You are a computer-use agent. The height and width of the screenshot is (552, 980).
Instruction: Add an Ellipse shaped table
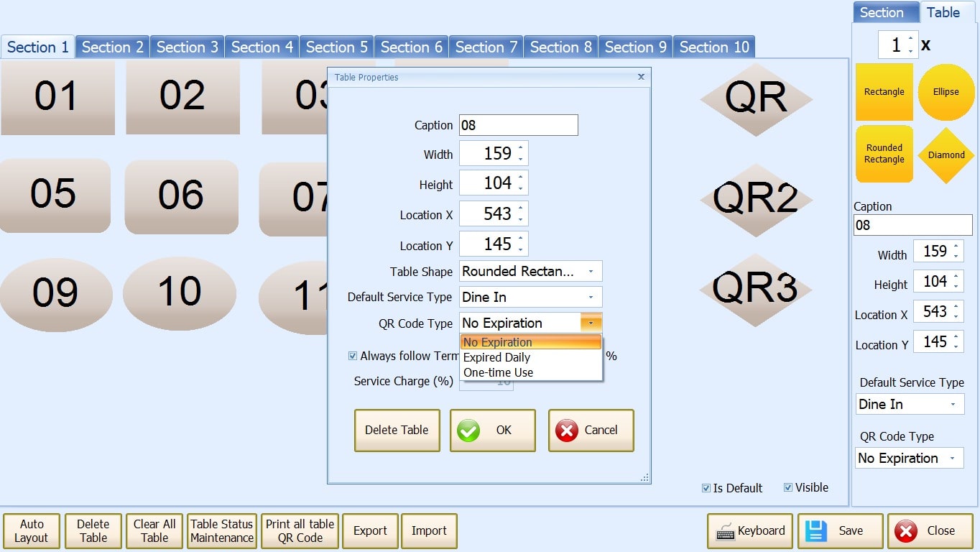[946, 92]
